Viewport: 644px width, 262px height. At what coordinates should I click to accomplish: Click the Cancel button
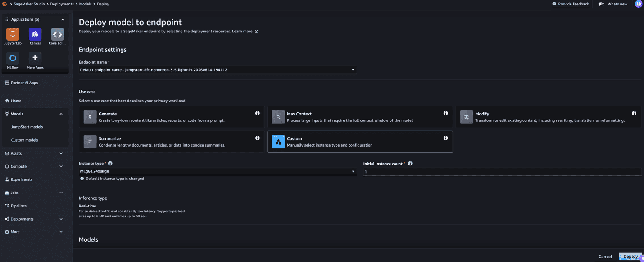[605, 257]
